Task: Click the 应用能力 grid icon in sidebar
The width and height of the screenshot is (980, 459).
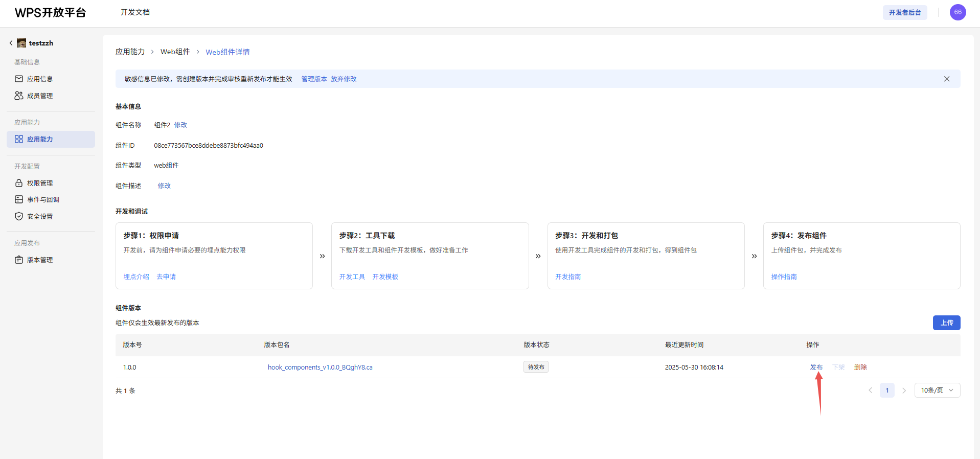Action: coord(19,139)
